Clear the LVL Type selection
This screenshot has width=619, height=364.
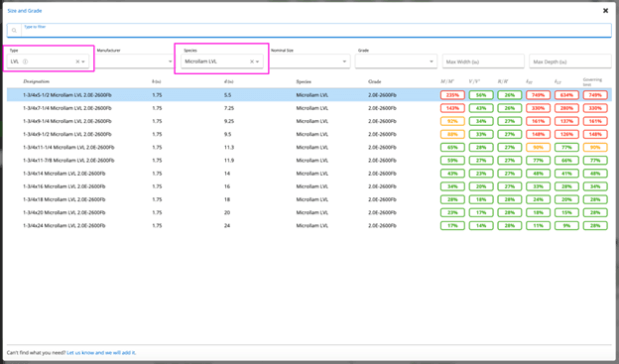[77, 61]
